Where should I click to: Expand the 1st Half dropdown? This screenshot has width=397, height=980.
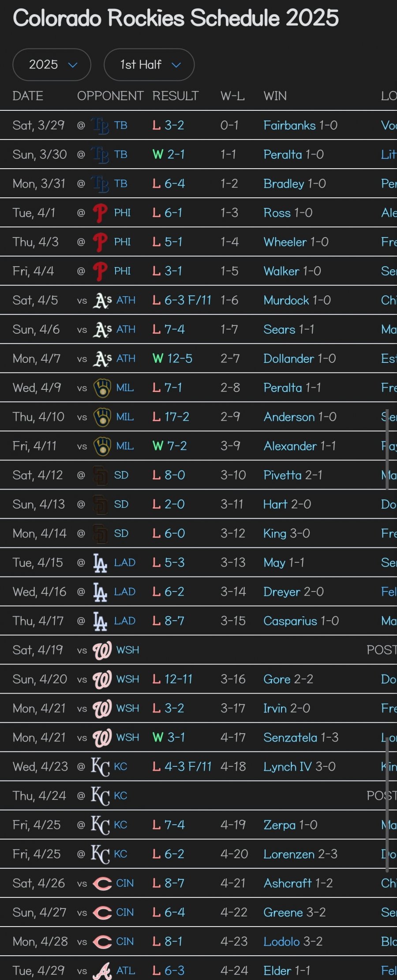point(149,64)
